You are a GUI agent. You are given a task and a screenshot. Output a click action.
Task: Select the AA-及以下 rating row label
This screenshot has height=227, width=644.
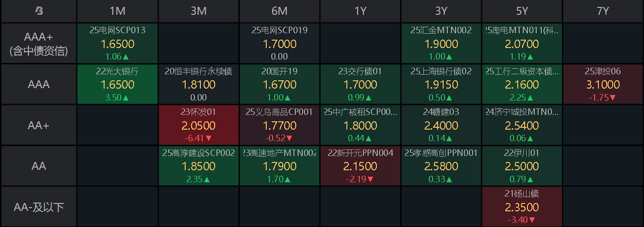(39, 207)
